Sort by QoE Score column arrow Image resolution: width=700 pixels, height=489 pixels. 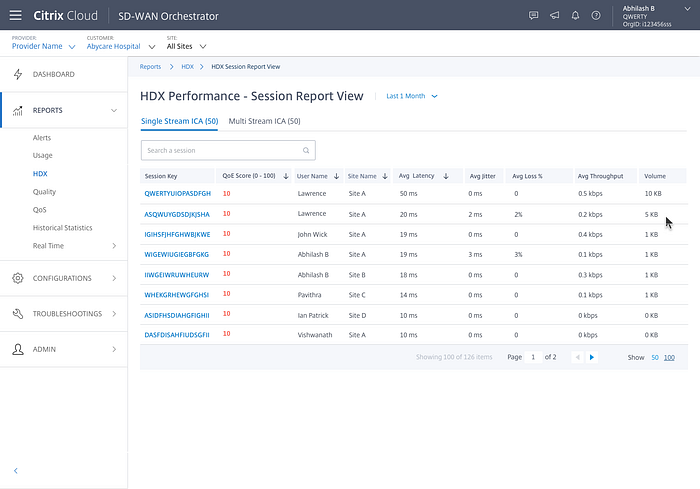click(286, 176)
